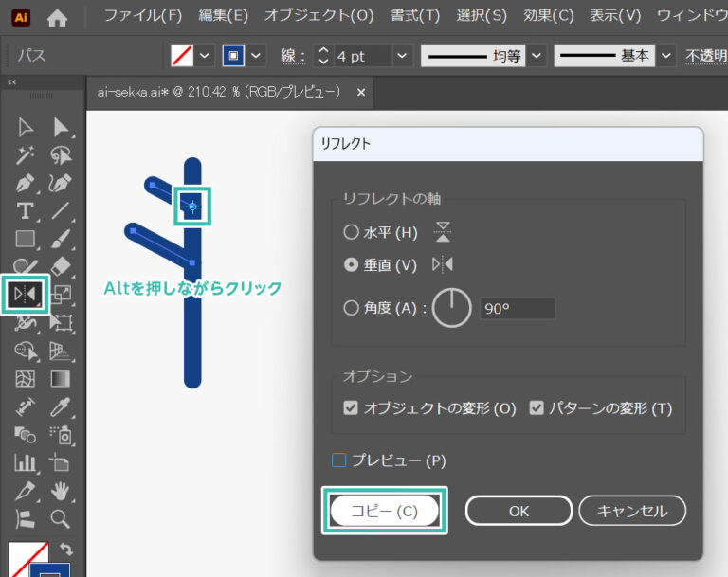Click the fill swatch in control bar
The width and height of the screenshot is (728, 577).
[182, 56]
